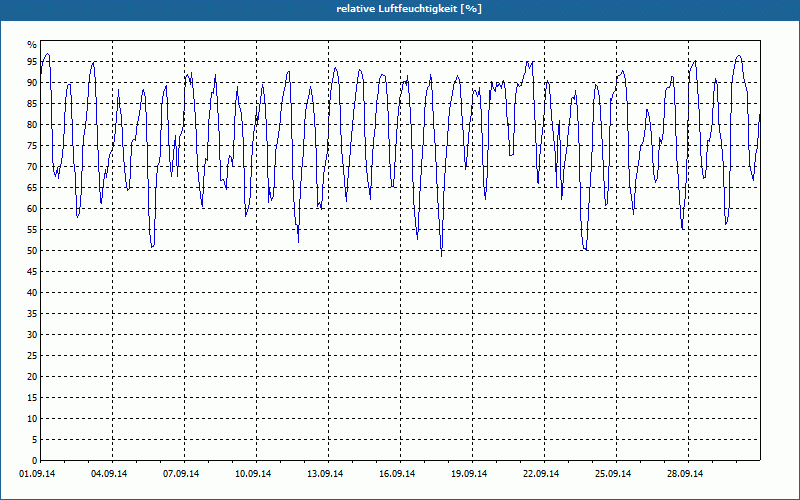Select the y-axis origin value '0'

click(x=35, y=460)
